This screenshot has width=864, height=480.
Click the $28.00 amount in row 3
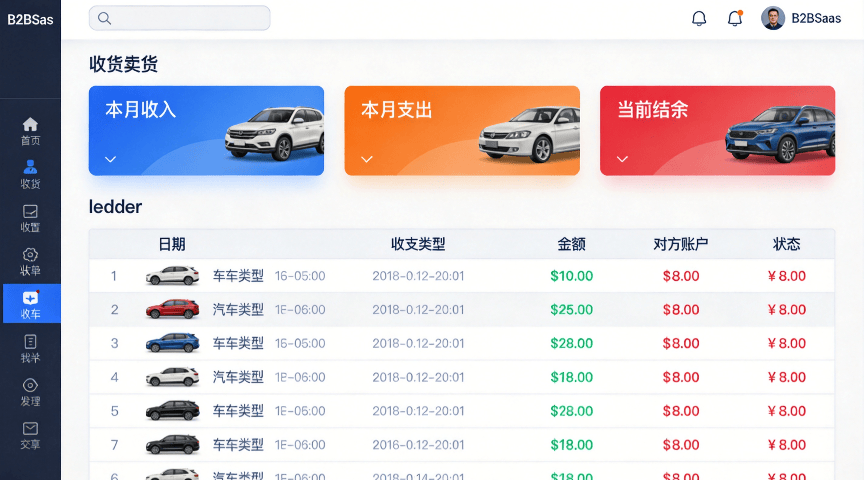click(571, 343)
